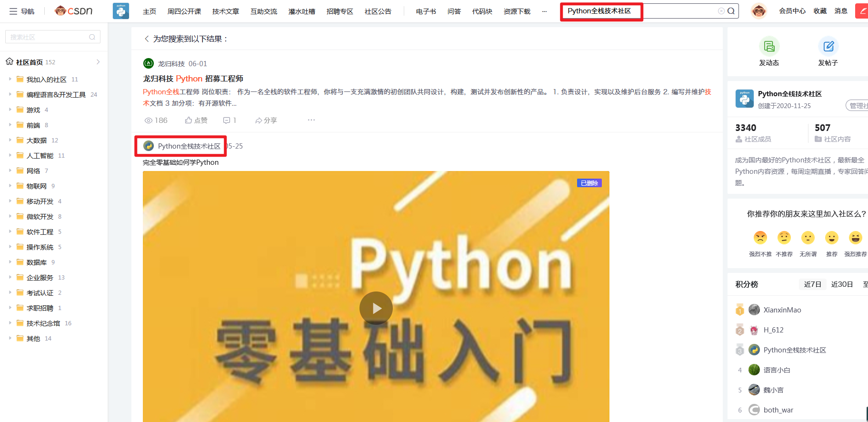Screen dimensions: 868x422
Task: Open 会员中心 link
Action: [x=792, y=11]
